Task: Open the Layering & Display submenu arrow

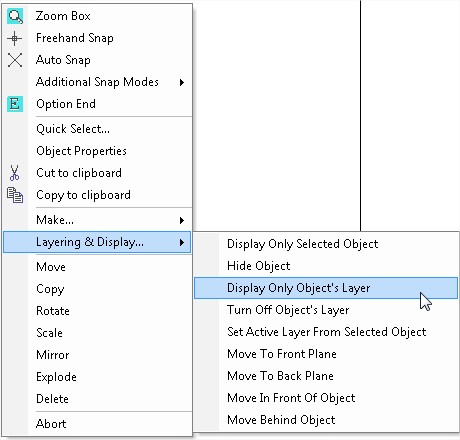Action: pyautogui.click(x=182, y=242)
